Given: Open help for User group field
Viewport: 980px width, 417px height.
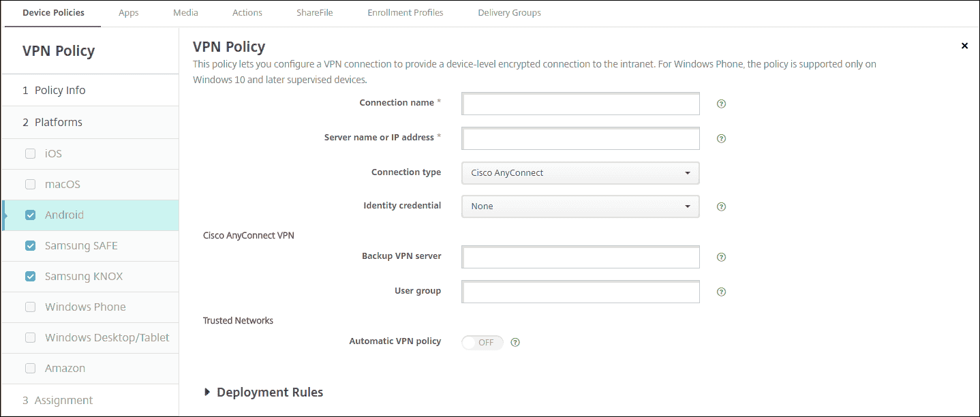Looking at the screenshot, I should click(721, 292).
